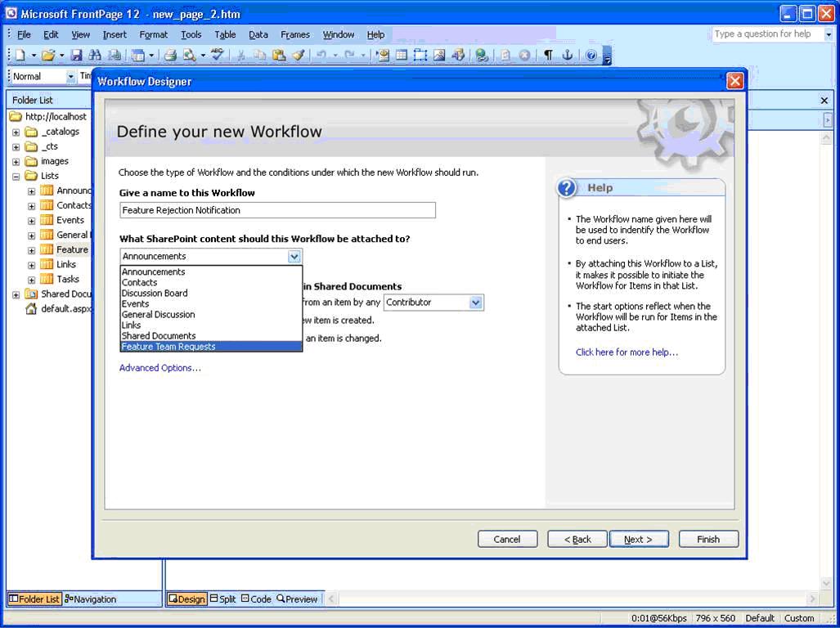Viewport: 840px width, 628px height.
Task: Click the Open folder toolbar icon
Action: click(49, 55)
